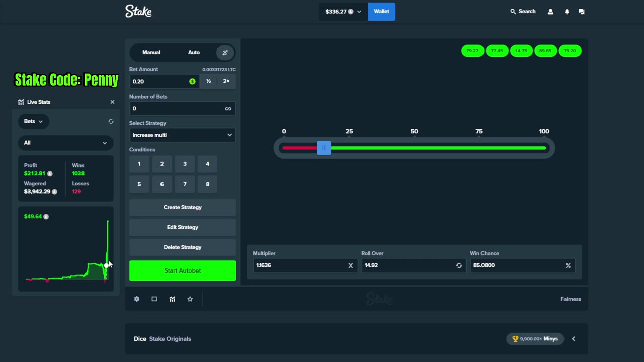Click the profit graph
This screenshot has height=362, width=644.
point(66,249)
